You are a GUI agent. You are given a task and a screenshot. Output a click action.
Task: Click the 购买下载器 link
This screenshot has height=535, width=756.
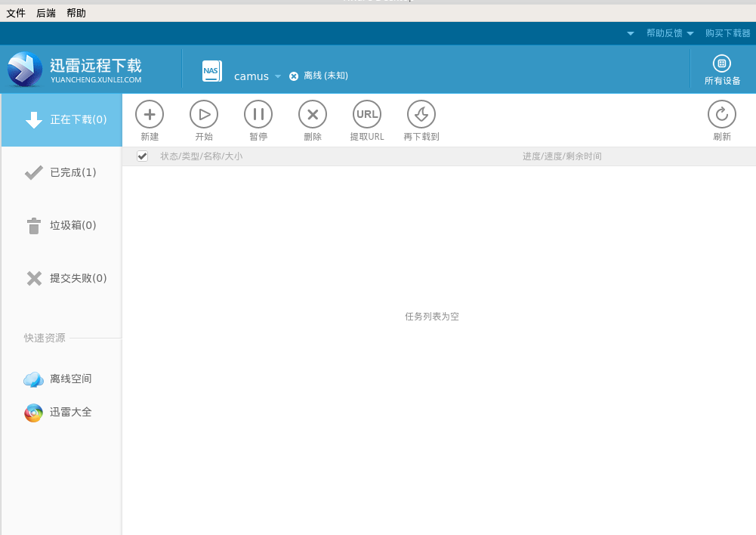(x=727, y=33)
